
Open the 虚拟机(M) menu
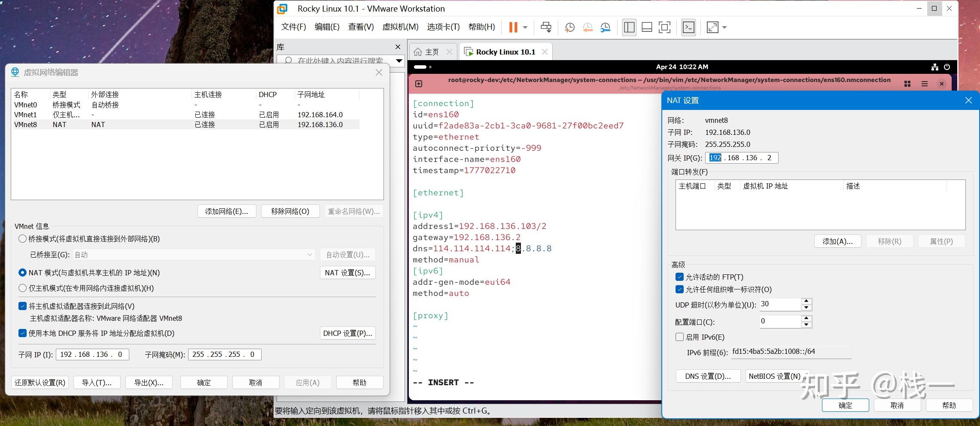(400, 27)
